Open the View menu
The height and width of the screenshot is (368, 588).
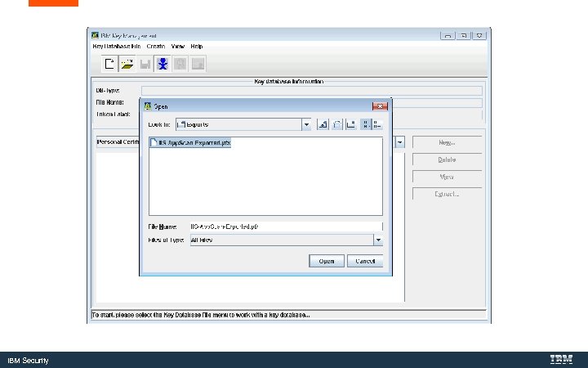pos(178,46)
